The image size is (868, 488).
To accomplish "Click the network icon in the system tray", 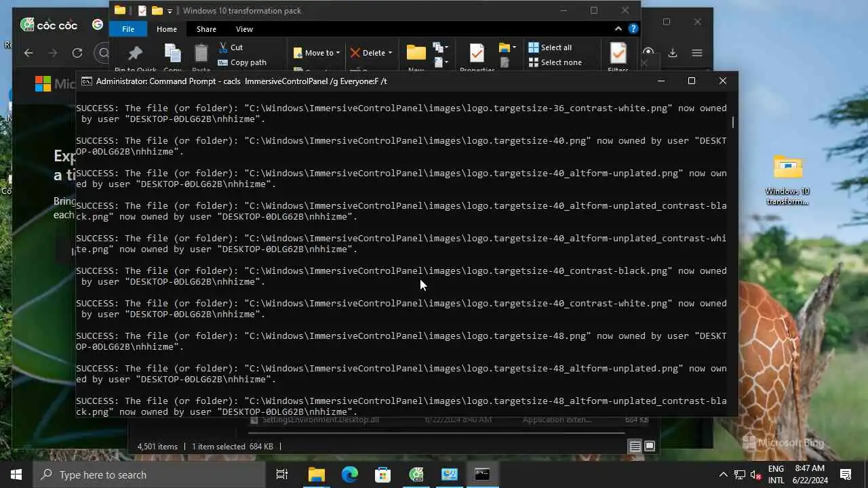I will [x=740, y=474].
